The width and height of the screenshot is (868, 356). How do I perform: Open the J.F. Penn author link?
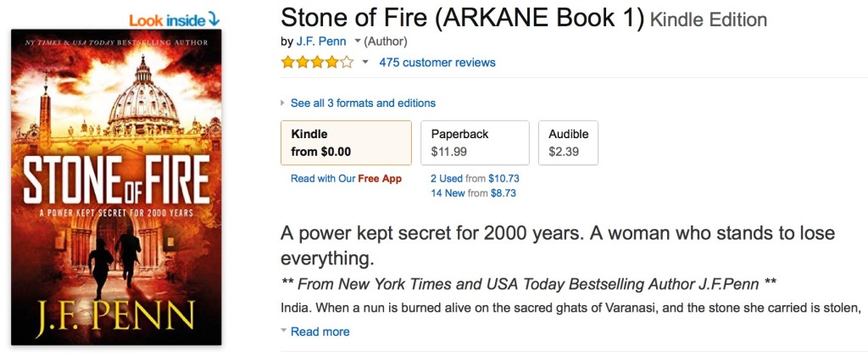(x=321, y=41)
